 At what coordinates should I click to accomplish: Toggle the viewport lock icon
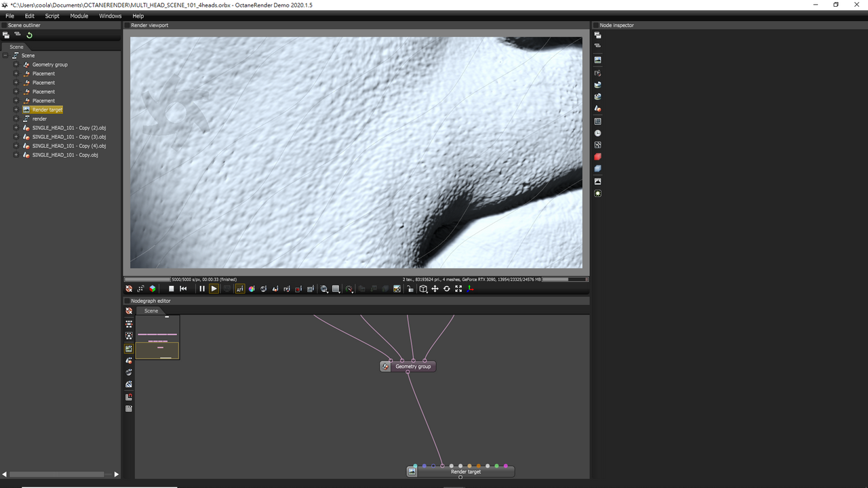click(x=410, y=289)
